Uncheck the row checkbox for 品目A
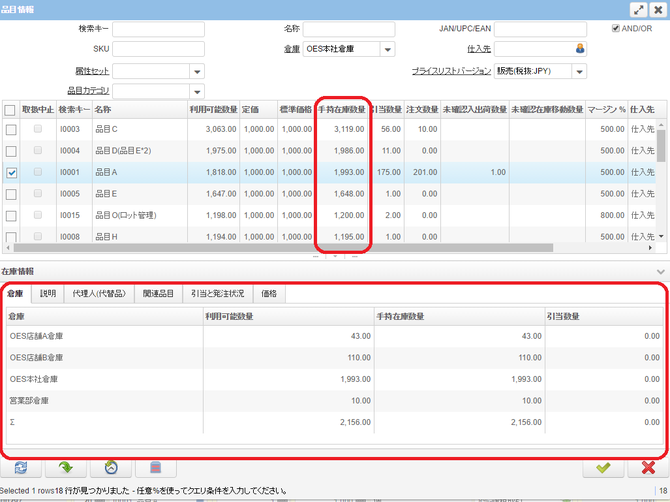 pyautogui.click(x=11, y=173)
